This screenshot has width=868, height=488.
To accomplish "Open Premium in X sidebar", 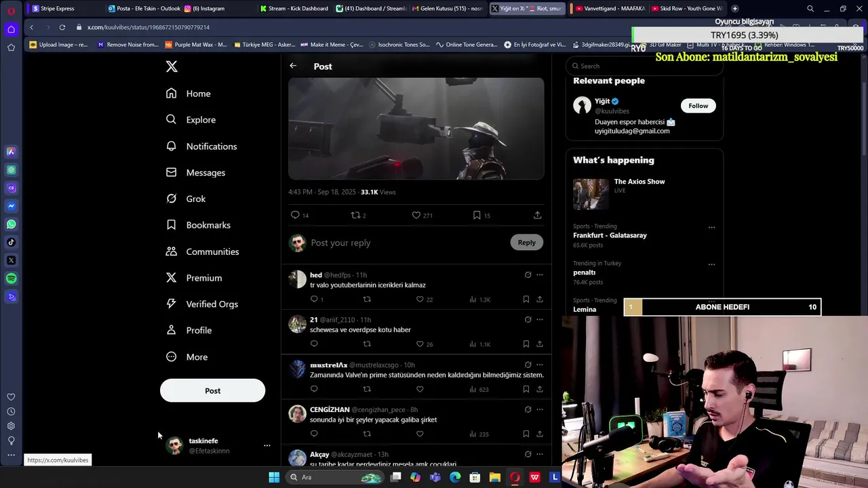I will click(x=194, y=278).
